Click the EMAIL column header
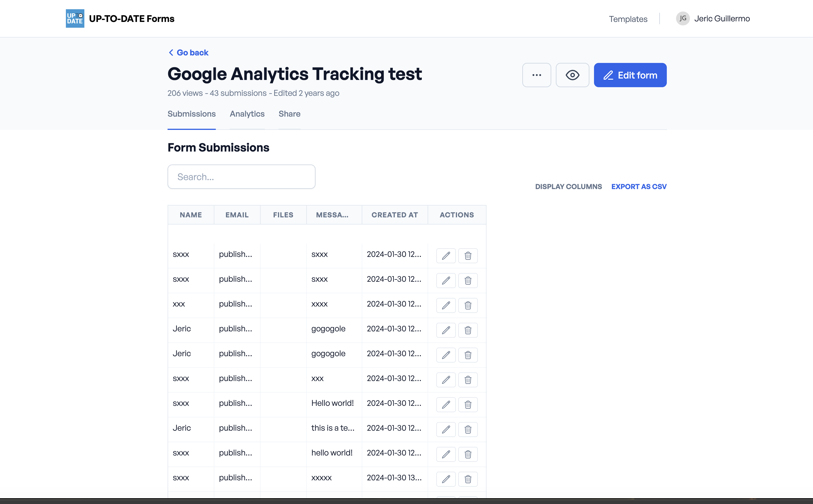813x504 pixels. (x=237, y=215)
